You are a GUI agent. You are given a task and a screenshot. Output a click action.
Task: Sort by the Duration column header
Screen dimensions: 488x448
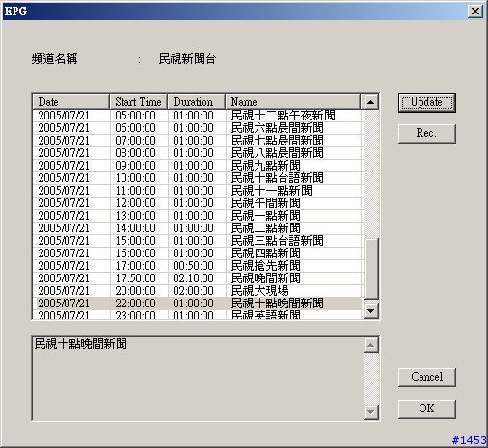pos(197,102)
